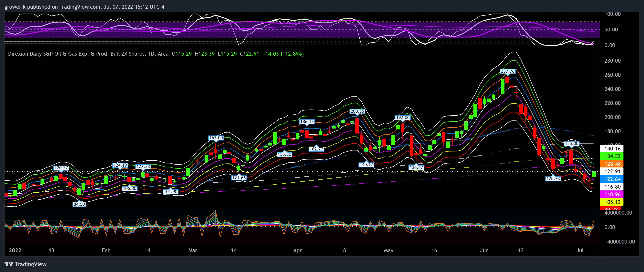Image resolution: width=644 pixels, height=272 pixels.
Task: Click the 192.00 price label
Action: [403, 118]
